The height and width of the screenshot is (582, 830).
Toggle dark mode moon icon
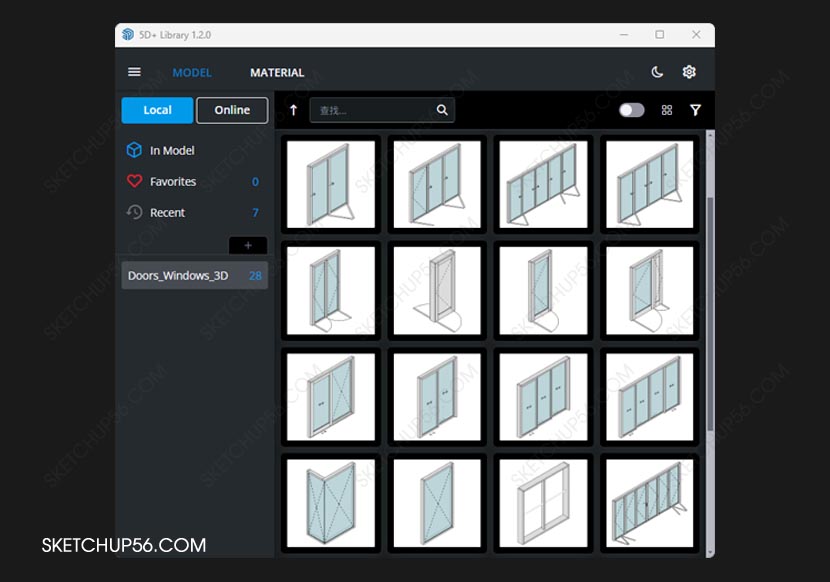657,72
